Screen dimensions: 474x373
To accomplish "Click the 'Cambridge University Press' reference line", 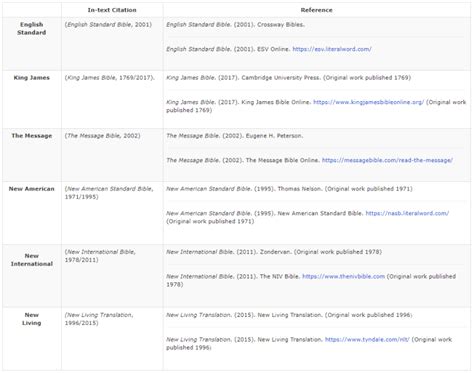I will (288, 78).
